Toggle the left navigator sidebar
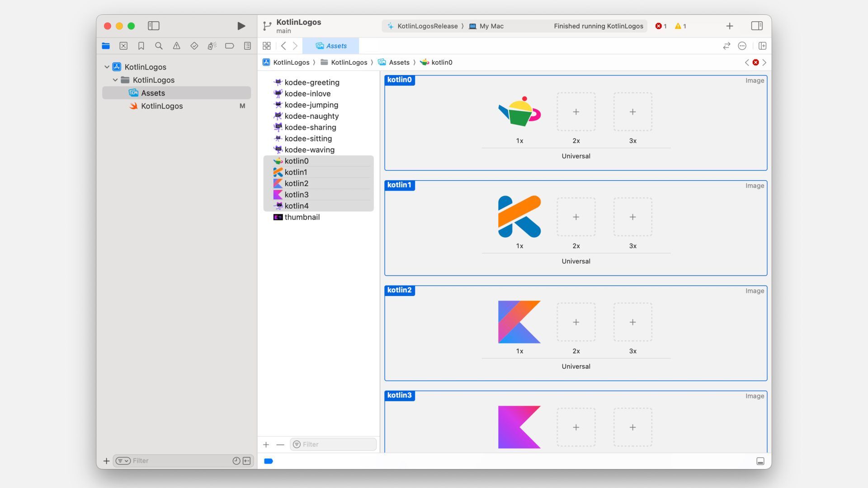Screen dimensions: 868x488 click(154, 26)
